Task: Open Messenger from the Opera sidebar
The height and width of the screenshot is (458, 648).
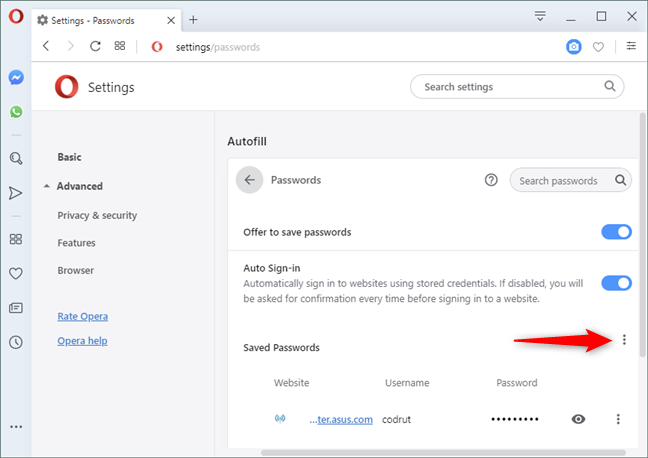Action: [16, 77]
